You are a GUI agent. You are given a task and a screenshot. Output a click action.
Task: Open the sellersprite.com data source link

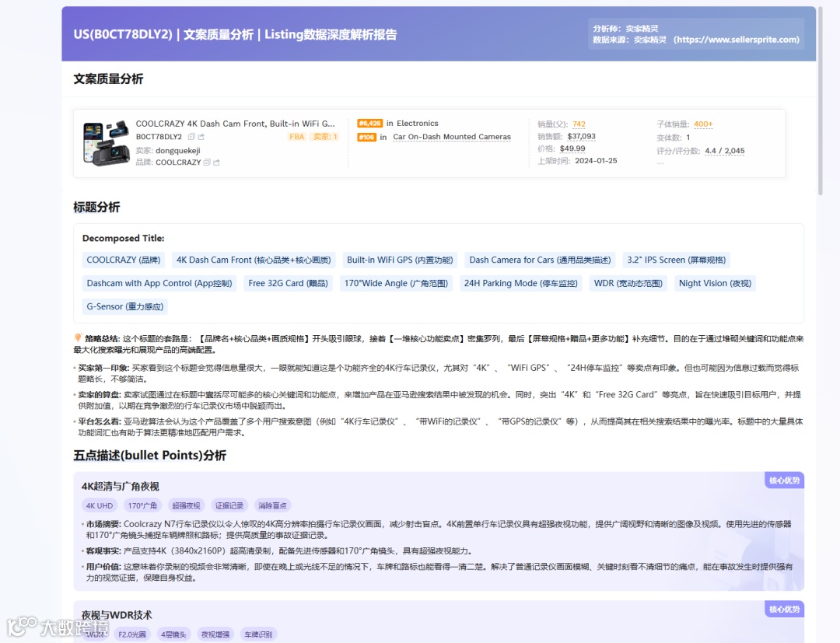tap(737, 40)
